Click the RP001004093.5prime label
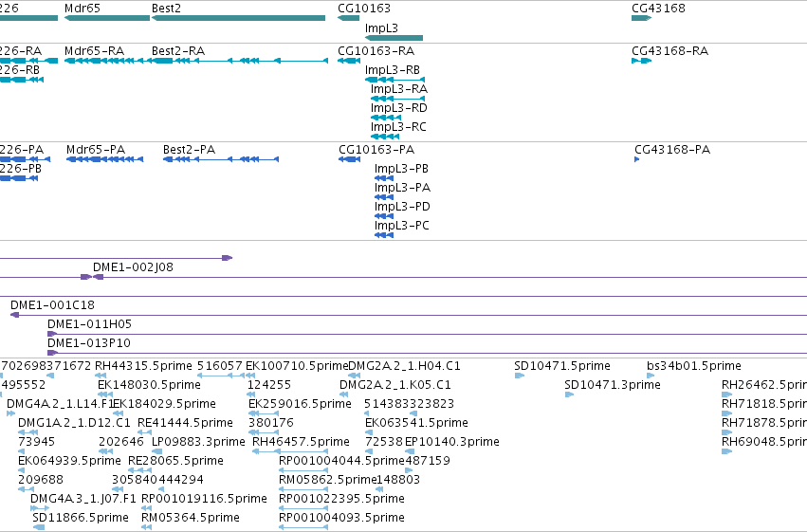This screenshot has height=532, width=807. coord(341,518)
